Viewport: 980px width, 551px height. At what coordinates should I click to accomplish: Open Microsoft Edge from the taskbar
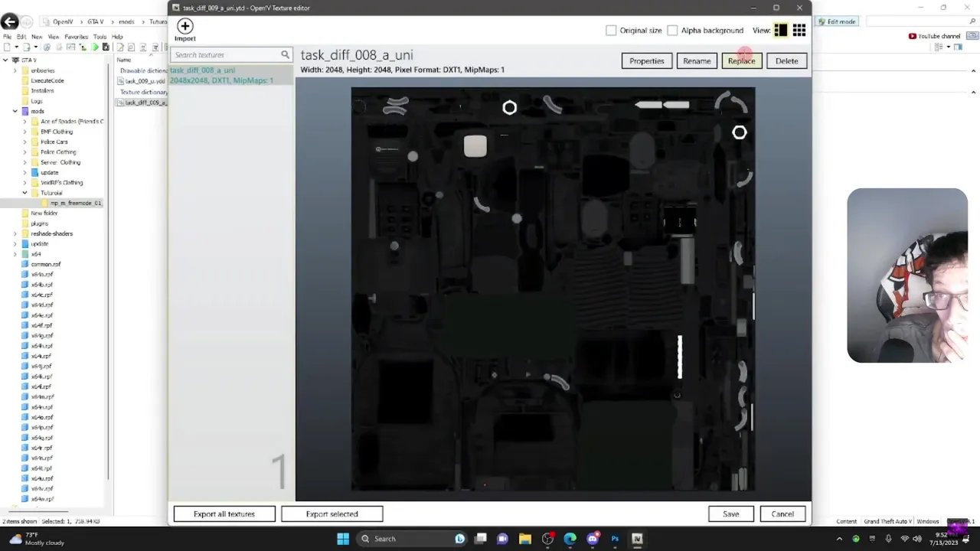point(570,539)
